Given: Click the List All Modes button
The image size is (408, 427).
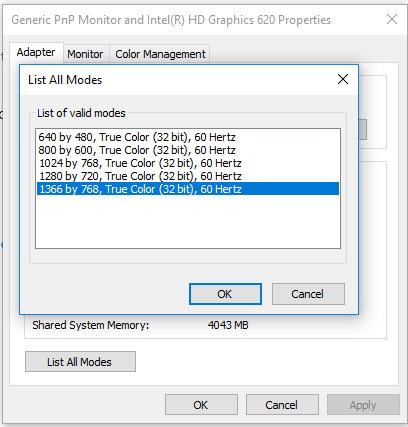Looking at the screenshot, I should [80, 362].
